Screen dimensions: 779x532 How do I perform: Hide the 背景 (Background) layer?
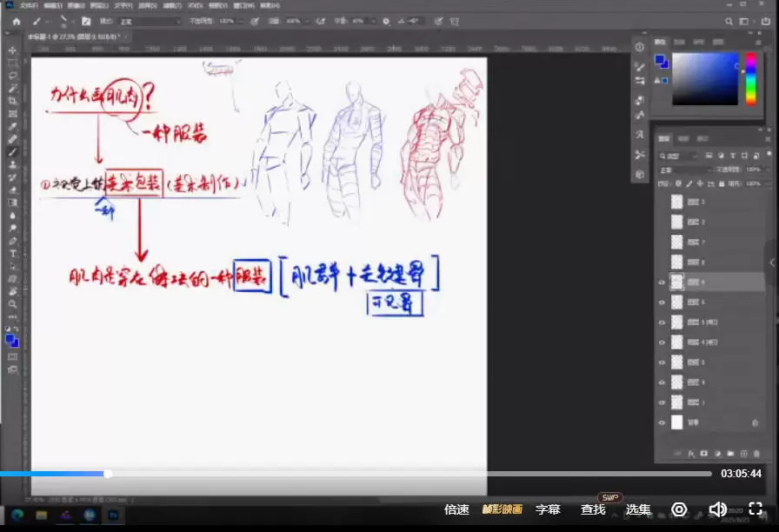click(660, 422)
